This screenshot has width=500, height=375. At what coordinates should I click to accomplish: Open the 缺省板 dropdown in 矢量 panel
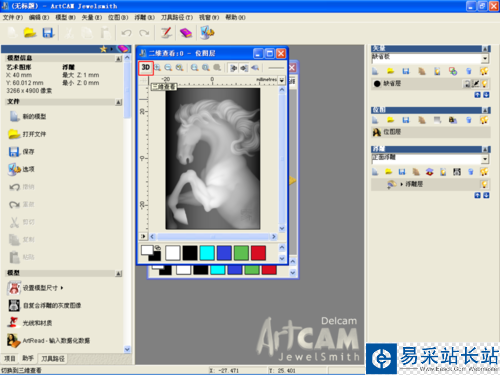point(485,59)
